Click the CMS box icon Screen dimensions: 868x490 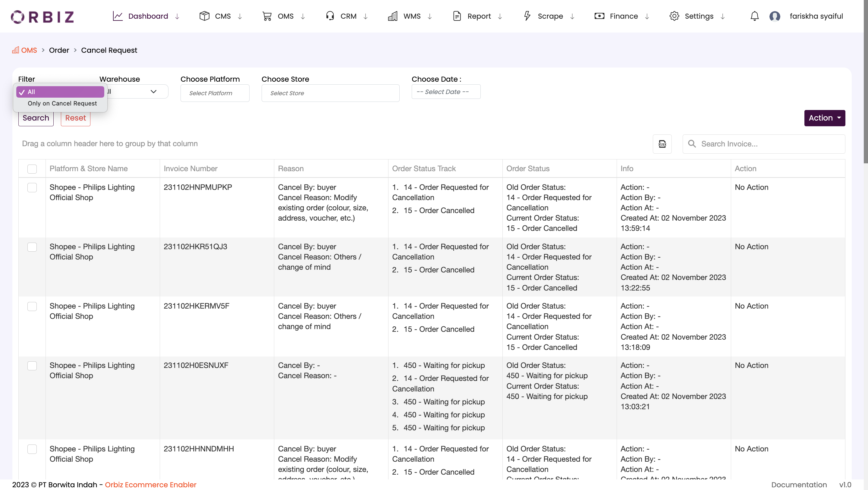click(205, 16)
